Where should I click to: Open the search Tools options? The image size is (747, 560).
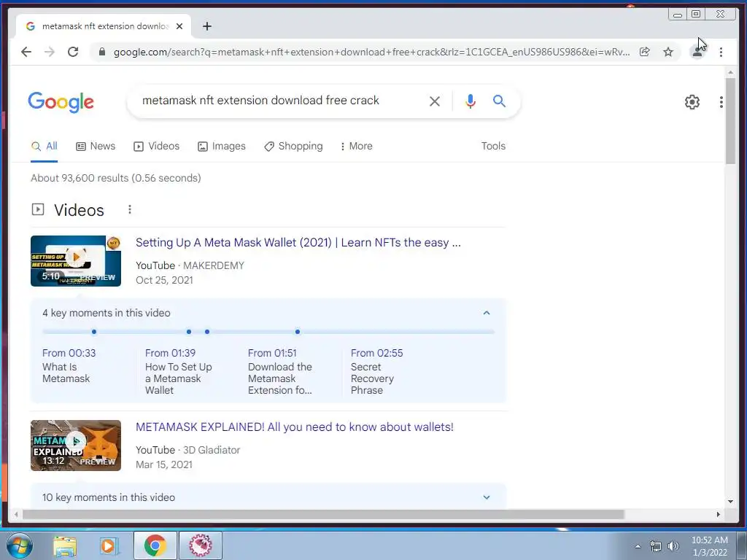(493, 146)
